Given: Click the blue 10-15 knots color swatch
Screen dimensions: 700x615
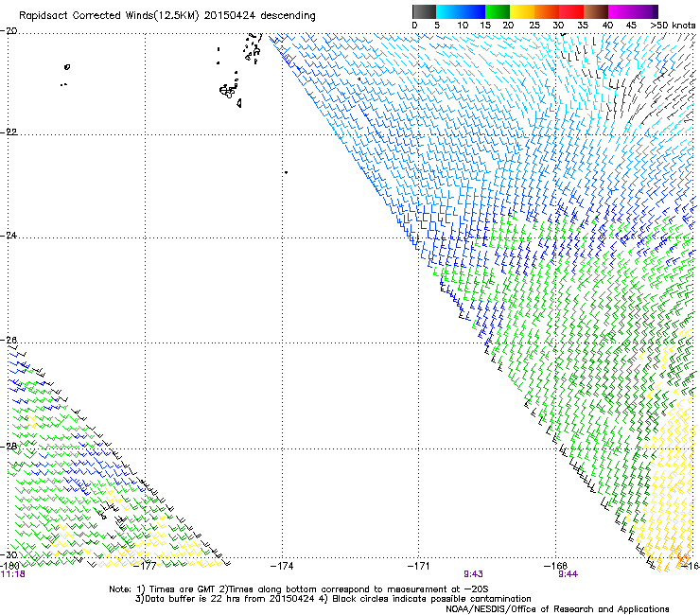Looking at the screenshot, I should [473, 11].
